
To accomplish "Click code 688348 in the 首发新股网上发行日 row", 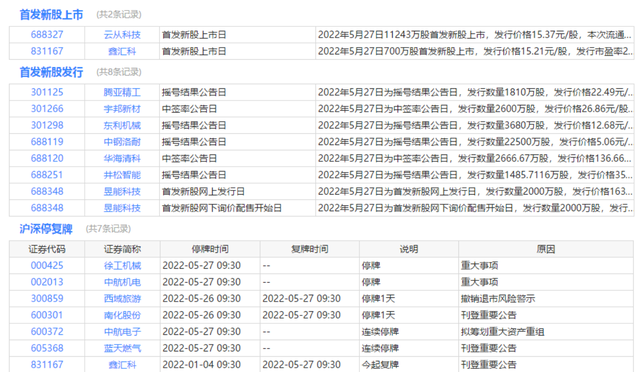I will pos(47,192).
